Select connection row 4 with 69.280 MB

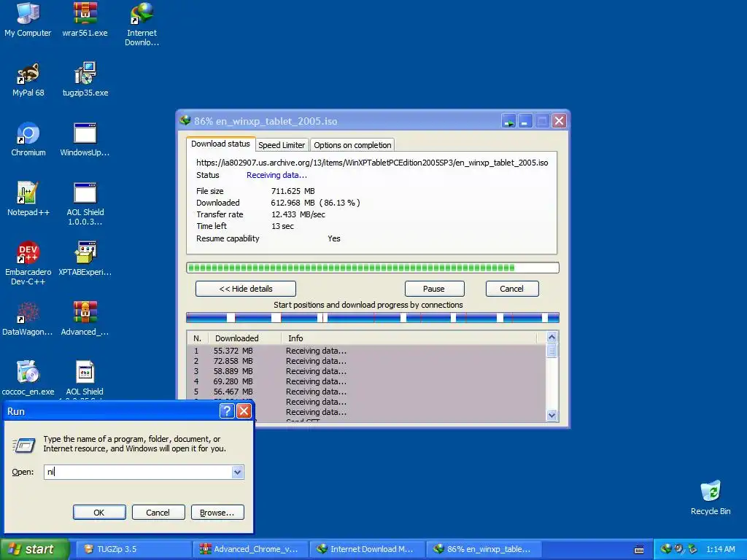click(366, 381)
